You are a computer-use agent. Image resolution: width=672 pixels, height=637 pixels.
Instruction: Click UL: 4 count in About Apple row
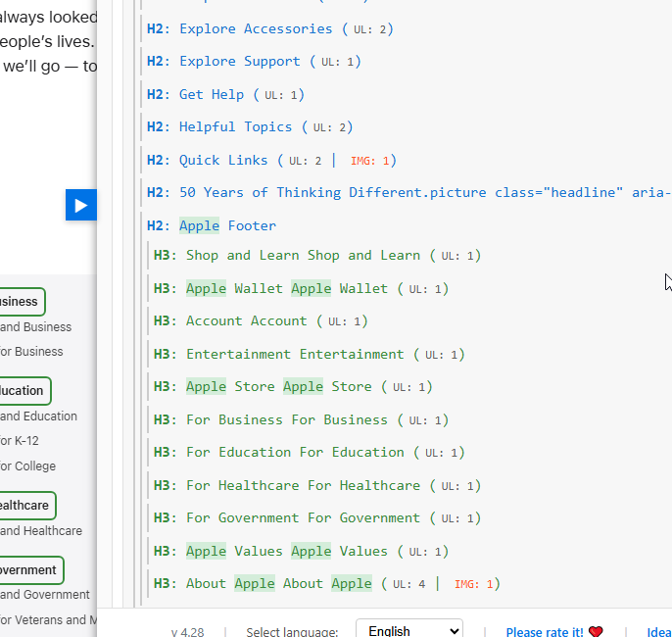408,584
